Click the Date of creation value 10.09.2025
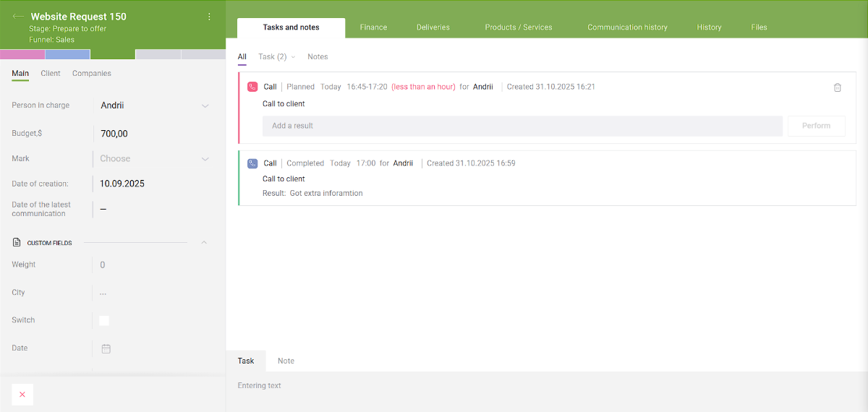Screen dimensions: 868x412 point(122,184)
